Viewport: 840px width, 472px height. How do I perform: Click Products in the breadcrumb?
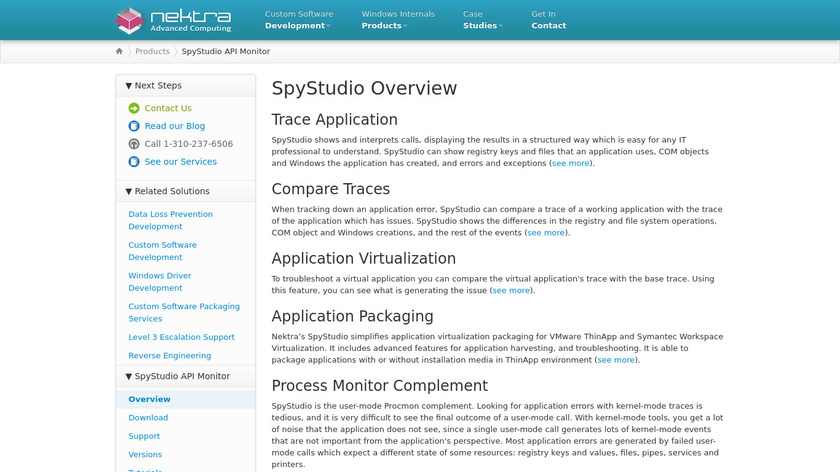(152, 51)
